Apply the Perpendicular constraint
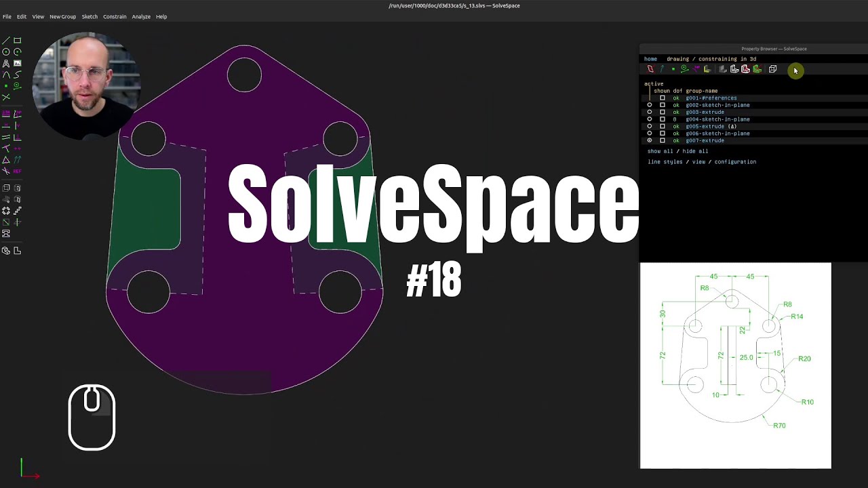This screenshot has width=868, height=488. [x=18, y=137]
